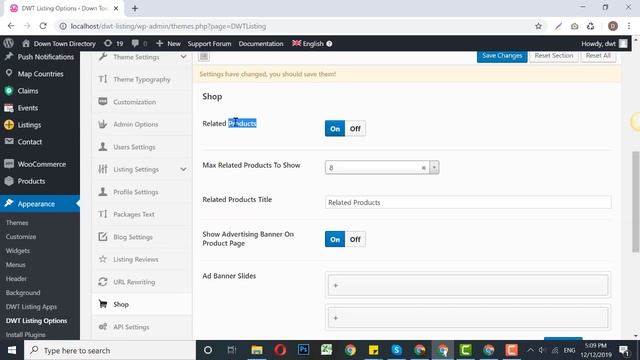Open Theme Typography options
Screen dimensions: 640x360
142,79
